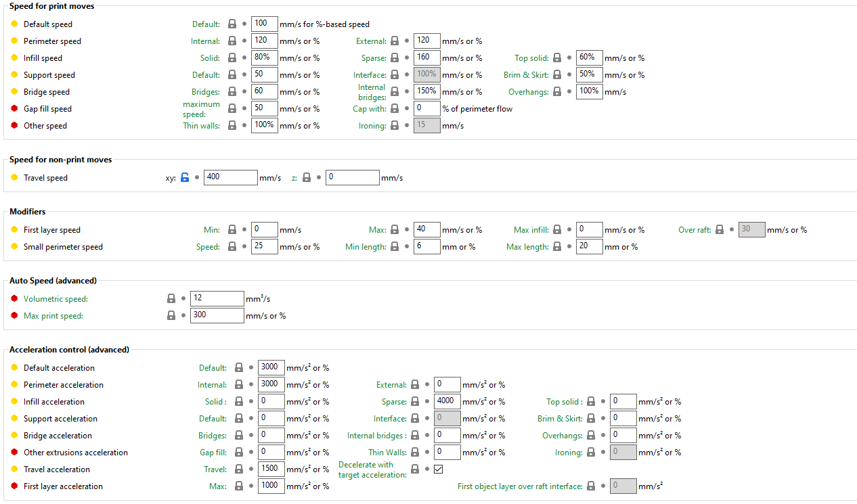Click the Default acceleration value field
857x504 pixels.
271,368
